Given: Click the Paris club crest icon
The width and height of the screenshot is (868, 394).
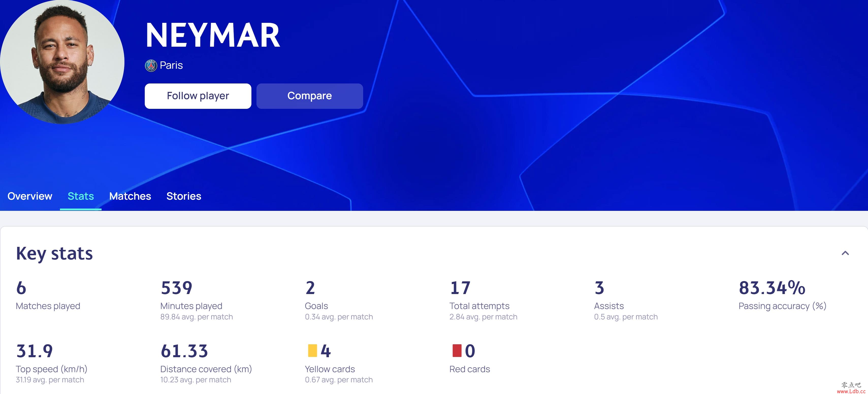Looking at the screenshot, I should coord(151,65).
